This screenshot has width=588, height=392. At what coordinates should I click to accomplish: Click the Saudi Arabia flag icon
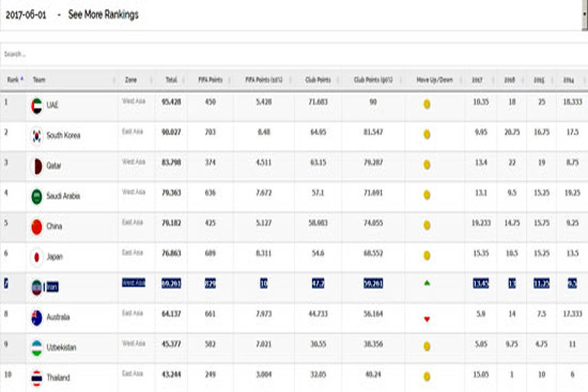coord(37,196)
